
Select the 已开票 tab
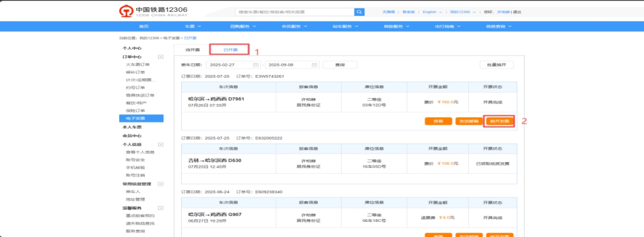pos(230,49)
